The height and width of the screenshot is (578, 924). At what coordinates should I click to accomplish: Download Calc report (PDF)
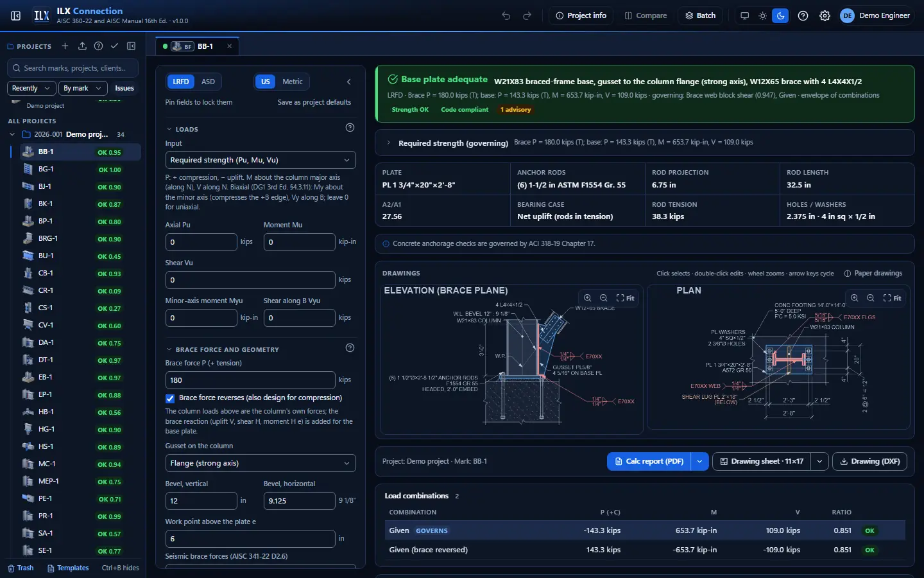[649, 461]
